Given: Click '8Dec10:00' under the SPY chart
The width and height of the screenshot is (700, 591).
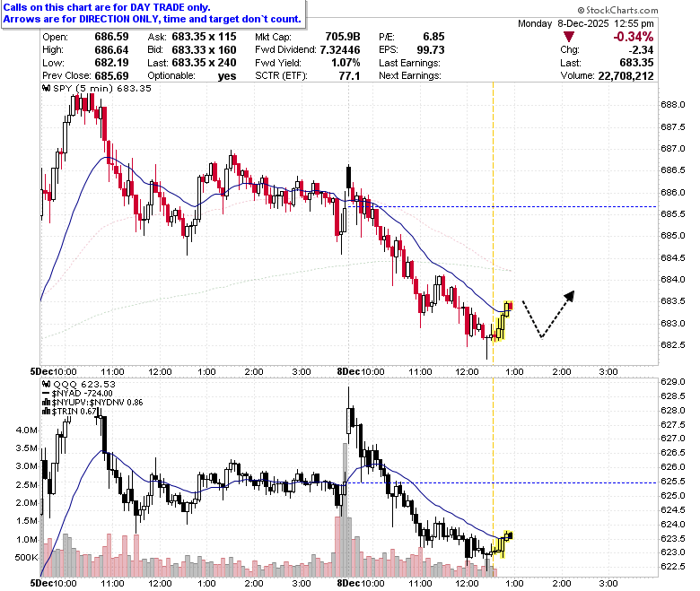Looking at the screenshot, I should point(361,371).
